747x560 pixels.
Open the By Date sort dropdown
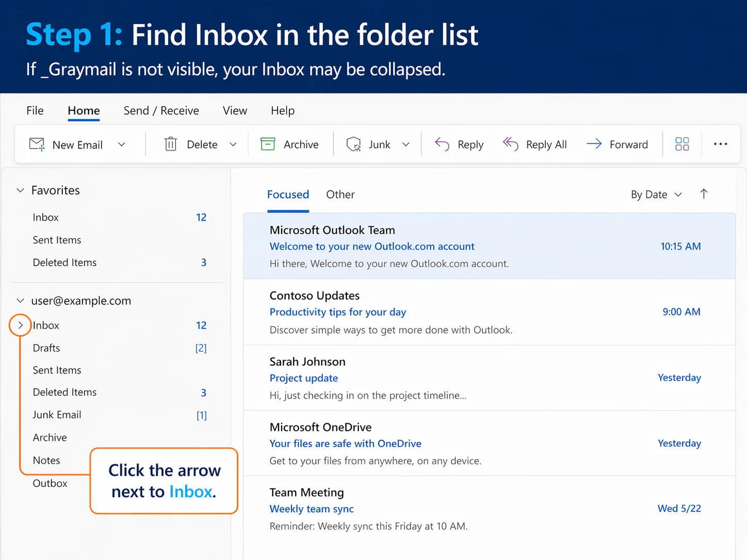tap(656, 194)
